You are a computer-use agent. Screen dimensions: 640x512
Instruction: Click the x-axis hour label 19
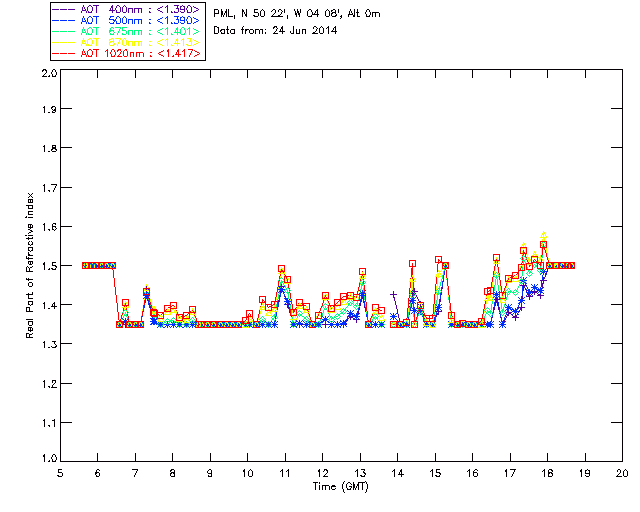coord(585,473)
